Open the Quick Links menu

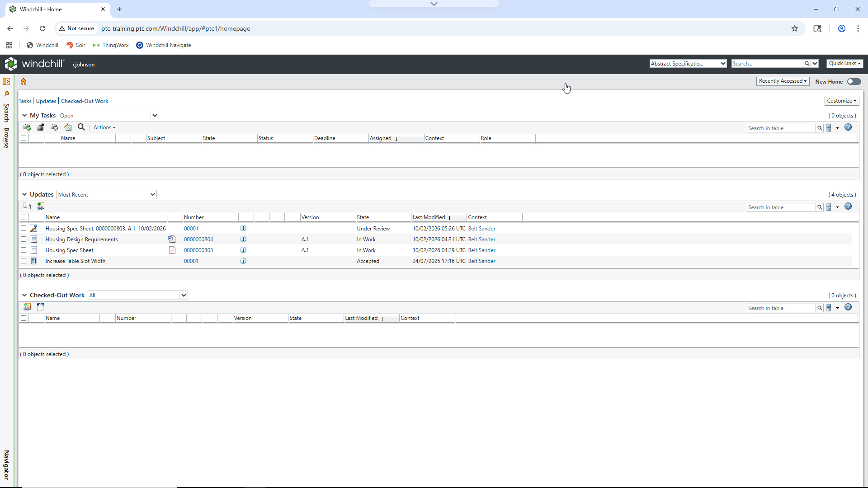click(x=844, y=64)
